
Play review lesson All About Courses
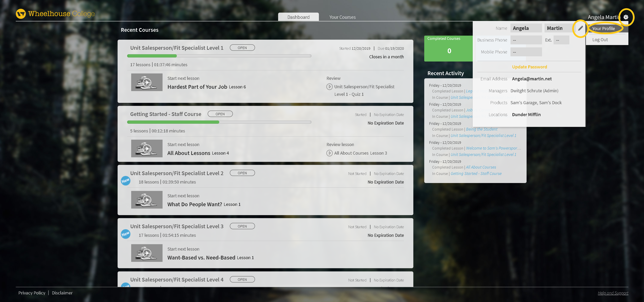point(329,153)
